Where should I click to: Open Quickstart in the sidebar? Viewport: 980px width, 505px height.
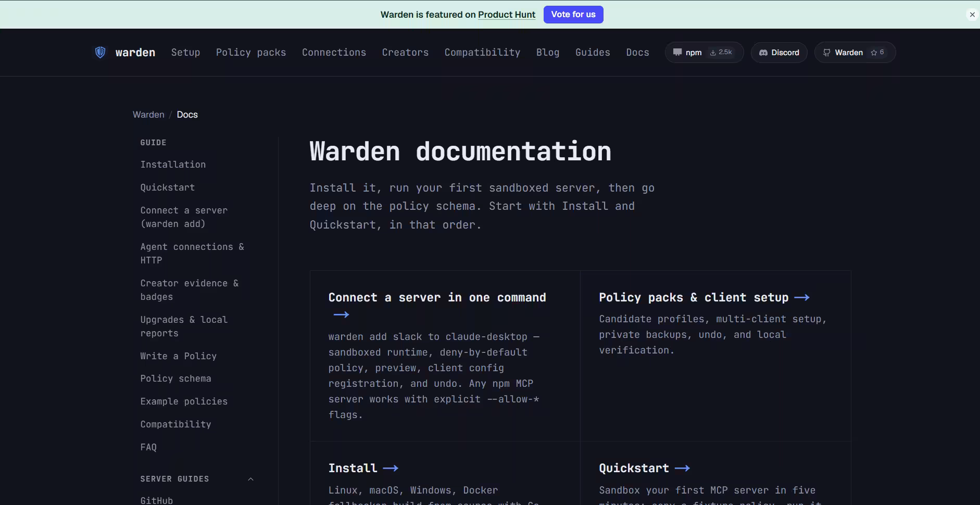168,187
